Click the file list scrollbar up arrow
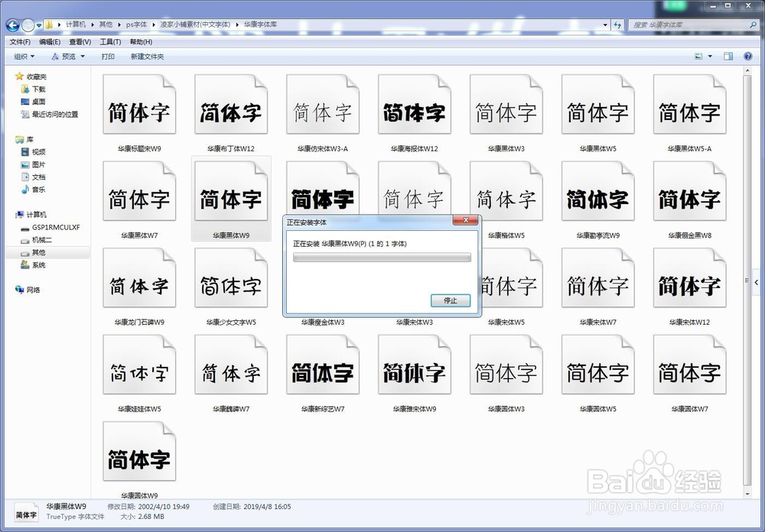Screen dimensions: 765x532 coord(747,71)
